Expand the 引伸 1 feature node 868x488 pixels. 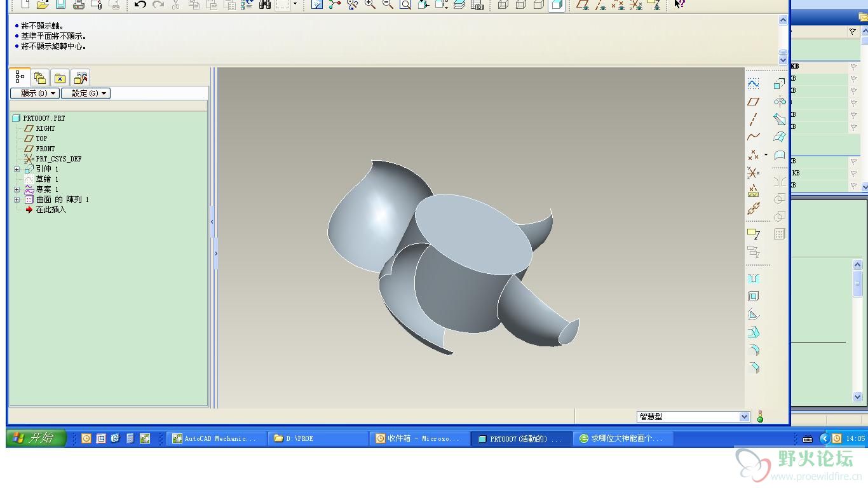[x=17, y=169]
